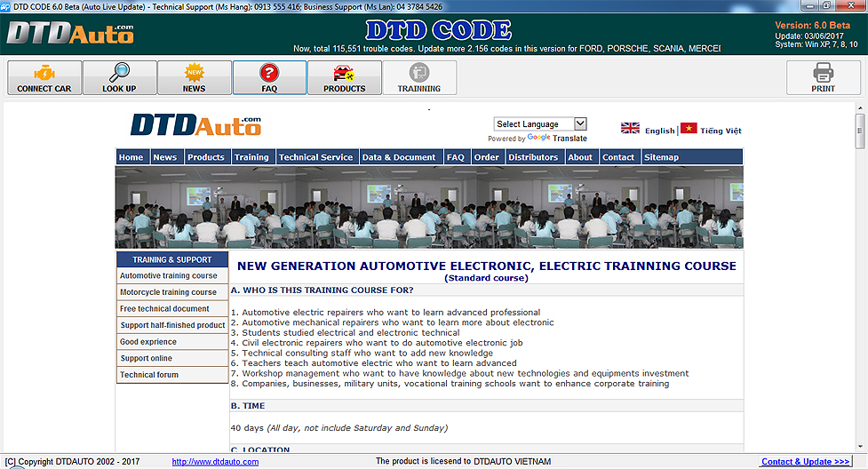Image resolution: width=868 pixels, height=469 pixels.
Task: Click the application icon in the title bar
Action: point(5,6)
